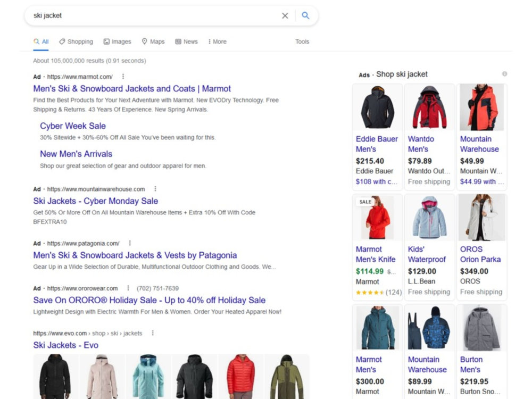This screenshot has width=532, height=399.
Task: Open Wantdo Men's product title
Action: click(x=421, y=144)
